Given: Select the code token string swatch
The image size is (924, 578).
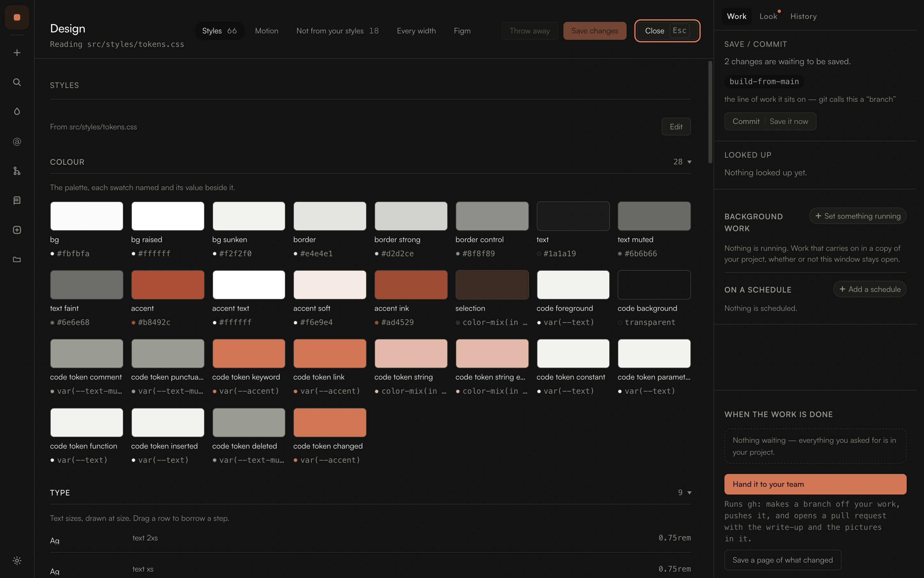Looking at the screenshot, I should (x=411, y=354).
